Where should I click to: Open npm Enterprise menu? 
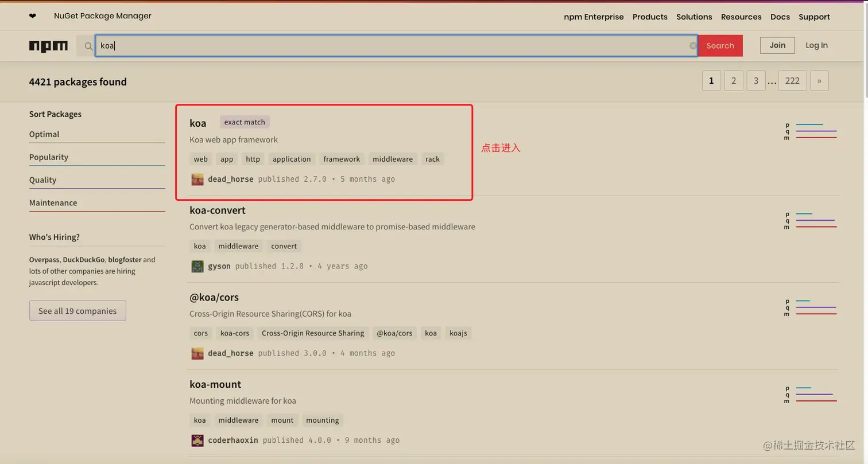pyautogui.click(x=594, y=17)
